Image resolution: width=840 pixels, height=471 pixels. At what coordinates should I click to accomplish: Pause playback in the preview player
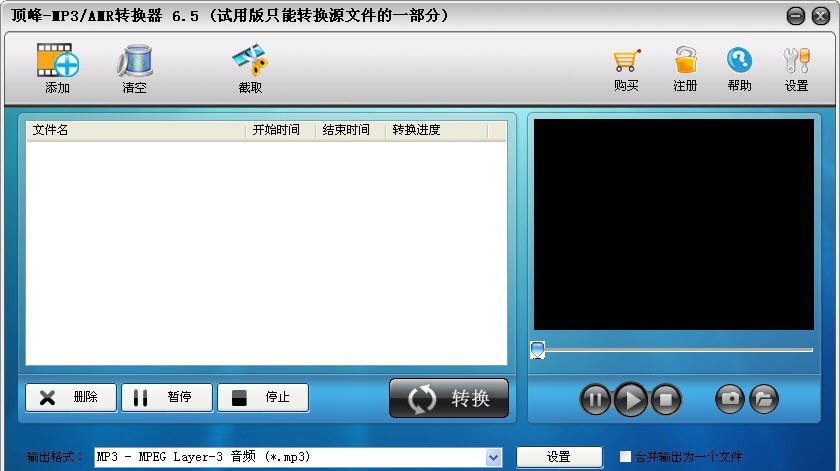coord(595,399)
